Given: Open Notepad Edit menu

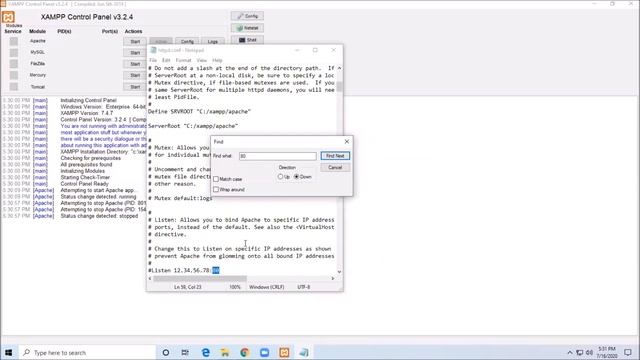Looking at the screenshot, I should [166, 60].
